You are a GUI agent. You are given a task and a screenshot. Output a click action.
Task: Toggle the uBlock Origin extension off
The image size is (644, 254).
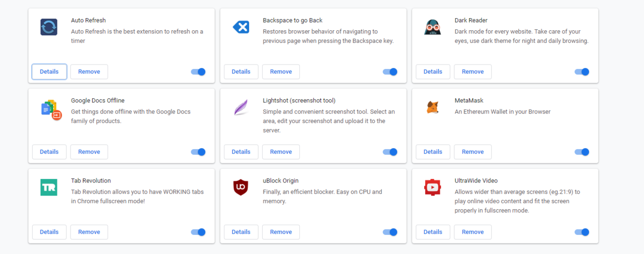[390, 232]
